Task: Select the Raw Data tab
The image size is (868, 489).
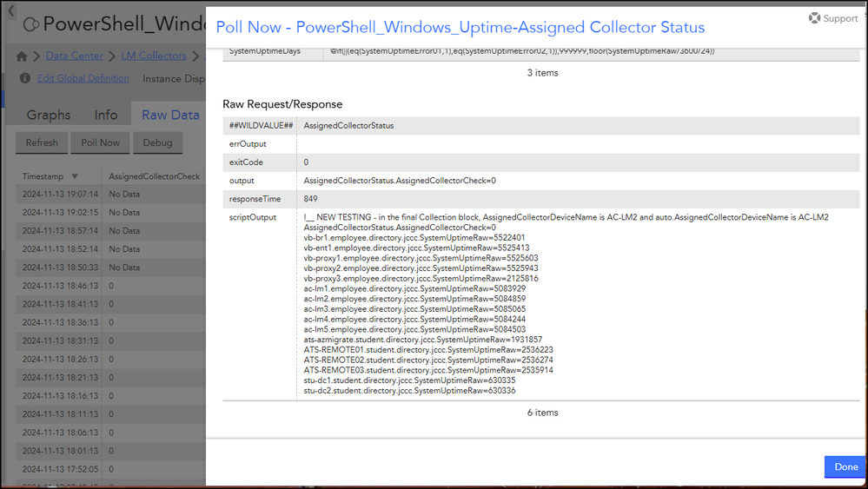Action: [170, 115]
